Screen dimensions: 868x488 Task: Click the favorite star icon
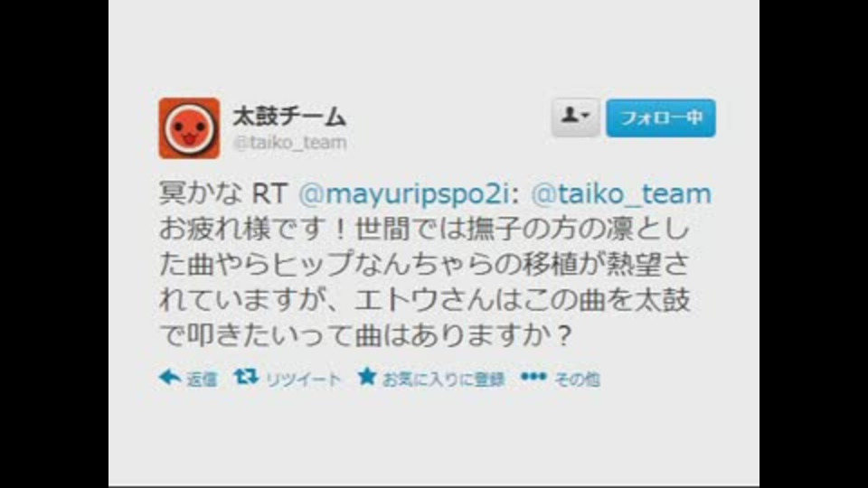click(x=366, y=377)
